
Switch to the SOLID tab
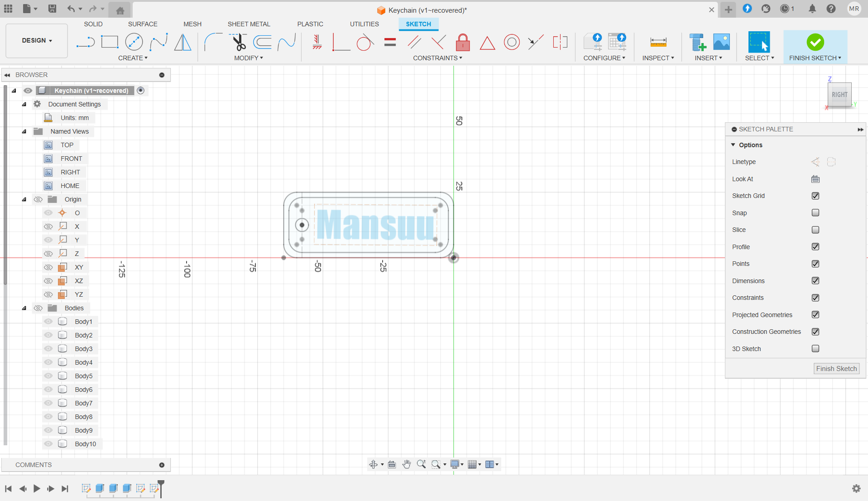click(x=93, y=24)
